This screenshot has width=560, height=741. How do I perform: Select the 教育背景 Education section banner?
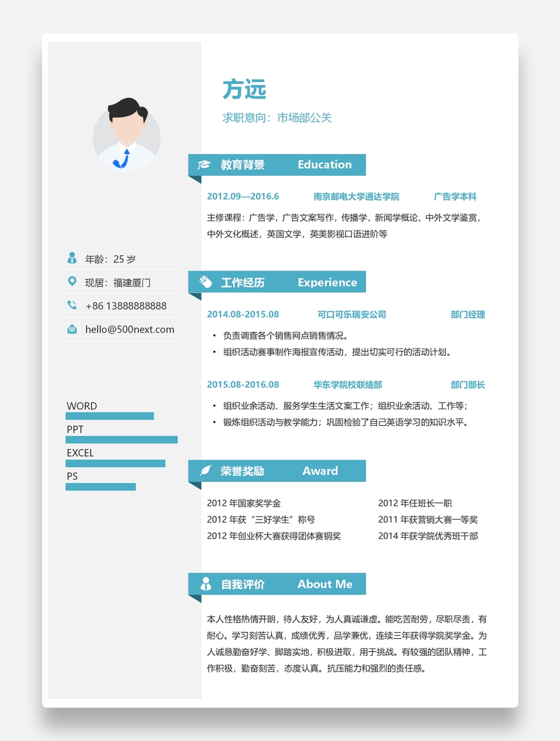pyautogui.click(x=277, y=165)
